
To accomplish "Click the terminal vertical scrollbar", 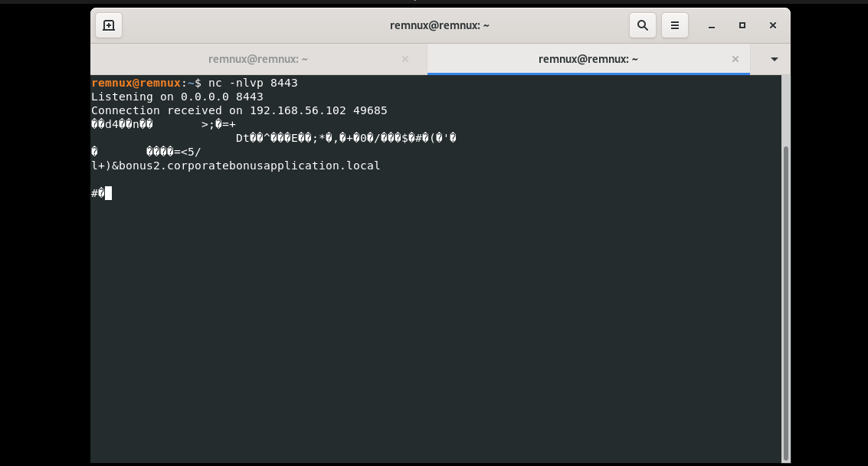I will tap(785, 304).
